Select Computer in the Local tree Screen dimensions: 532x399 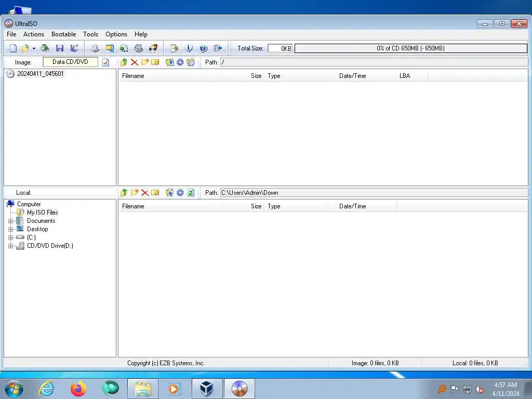(x=29, y=204)
